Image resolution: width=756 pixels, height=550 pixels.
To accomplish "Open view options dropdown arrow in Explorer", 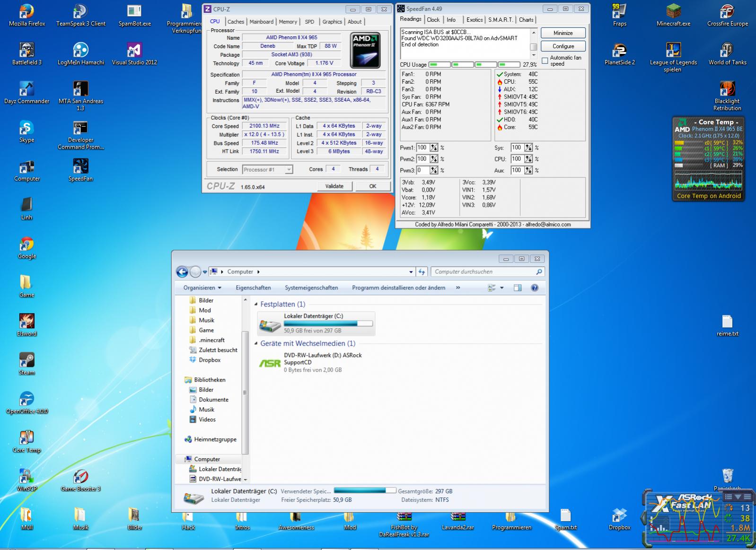I will coord(502,288).
